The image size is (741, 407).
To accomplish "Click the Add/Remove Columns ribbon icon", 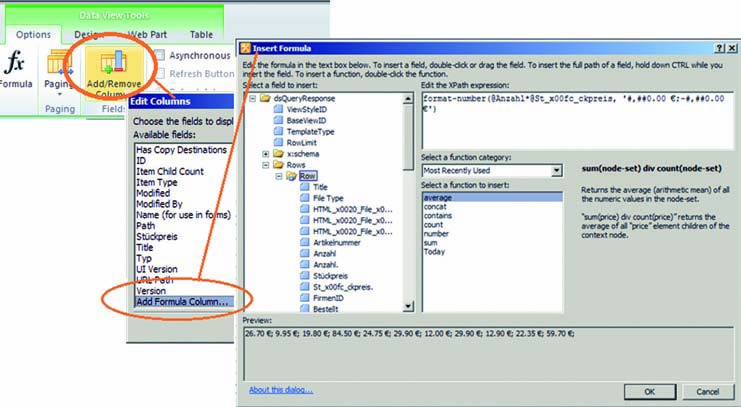I will click(113, 62).
